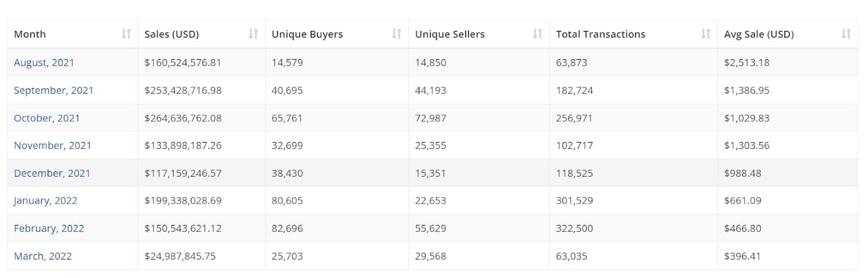Sort table by Month column icon

coord(126,34)
